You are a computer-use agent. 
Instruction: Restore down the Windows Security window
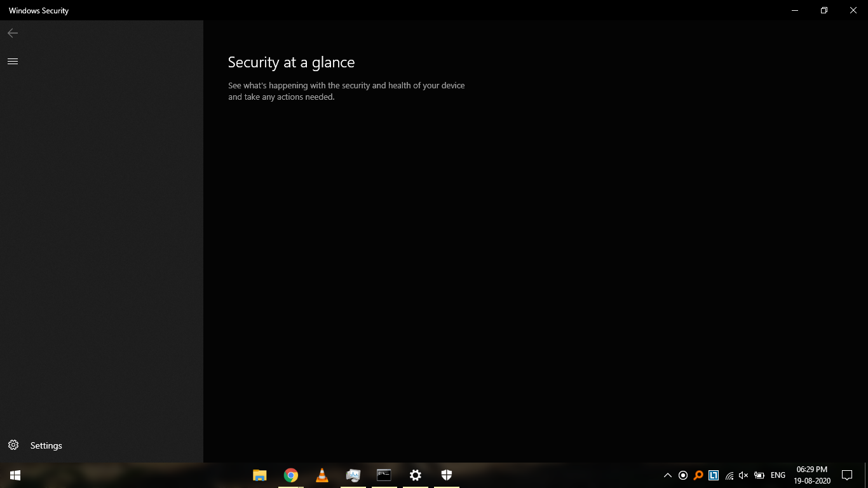(824, 10)
